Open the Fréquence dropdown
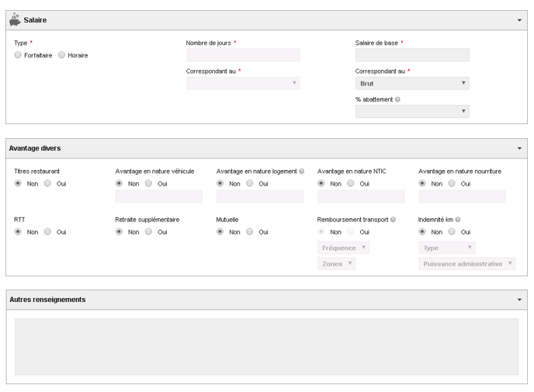534x392 pixels. (x=343, y=248)
